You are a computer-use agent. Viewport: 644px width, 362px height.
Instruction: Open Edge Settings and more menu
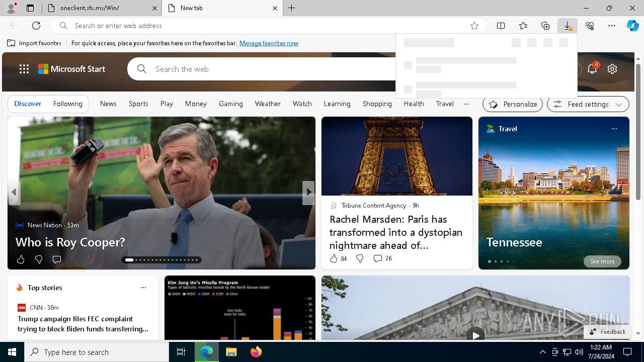pyautogui.click(x=612, y=26)
